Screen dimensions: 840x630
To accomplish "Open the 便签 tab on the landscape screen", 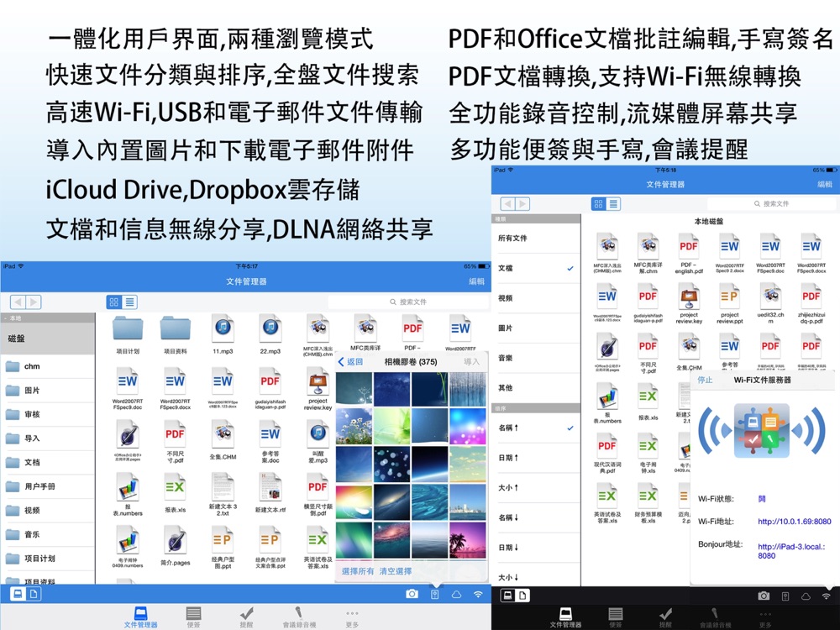I will click(x=193, y=617).
